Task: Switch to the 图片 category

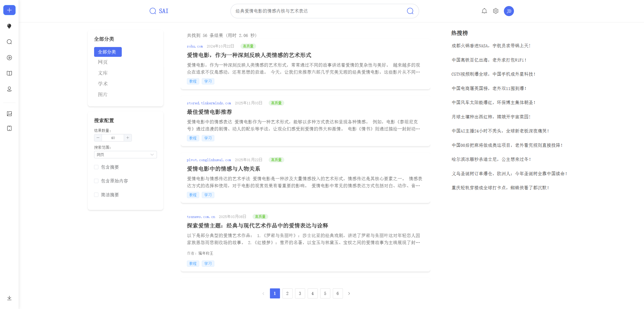Action: (103, 95)
